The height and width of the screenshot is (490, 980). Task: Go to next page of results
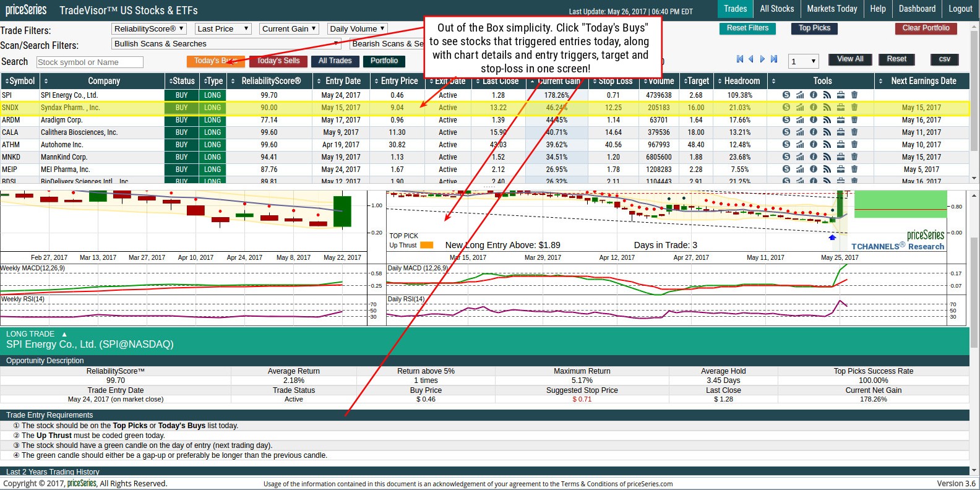[762, 59]
